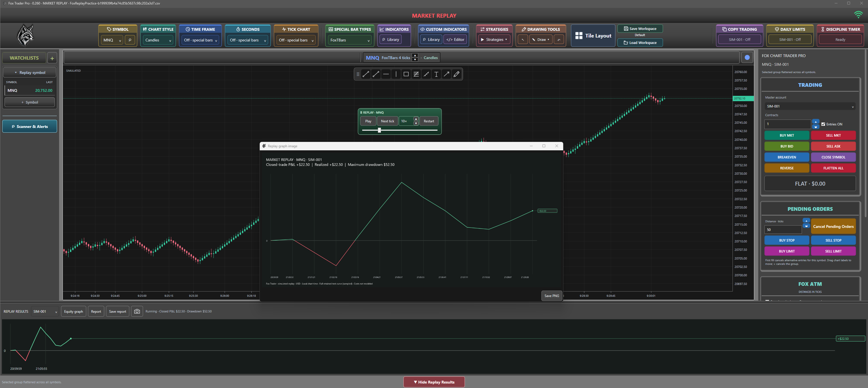Select the rectangle drawing tool

click(x=406, y=74)
